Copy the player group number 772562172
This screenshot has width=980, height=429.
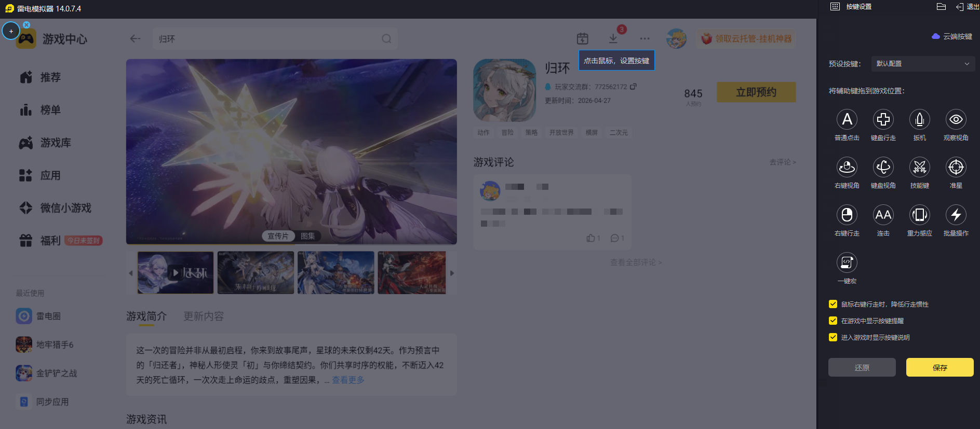pos(633,87)
